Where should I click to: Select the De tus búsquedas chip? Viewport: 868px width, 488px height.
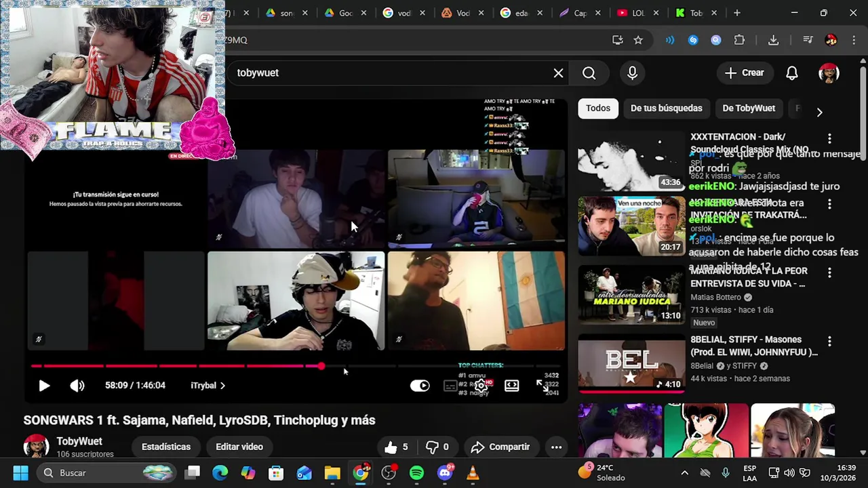667,108
